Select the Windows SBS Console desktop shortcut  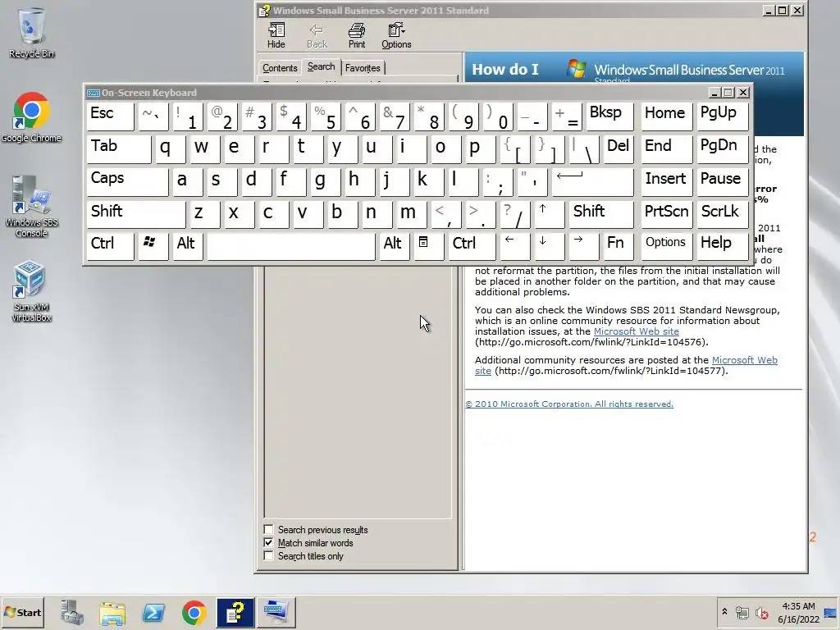[32, 207]
